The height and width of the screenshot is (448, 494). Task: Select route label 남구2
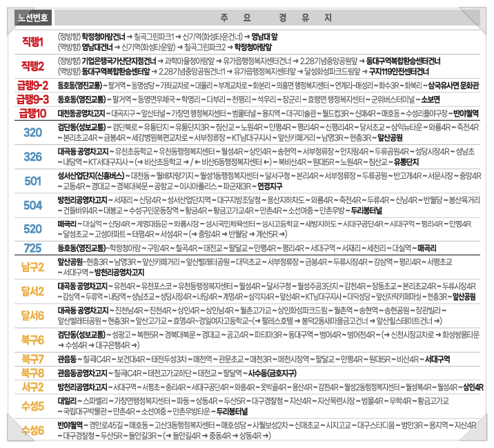pos(32,267)
